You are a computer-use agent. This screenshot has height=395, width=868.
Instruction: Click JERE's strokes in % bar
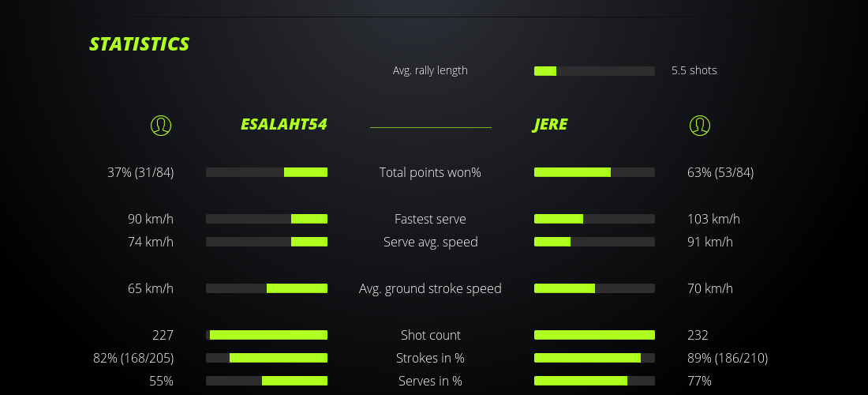[594, 358]
